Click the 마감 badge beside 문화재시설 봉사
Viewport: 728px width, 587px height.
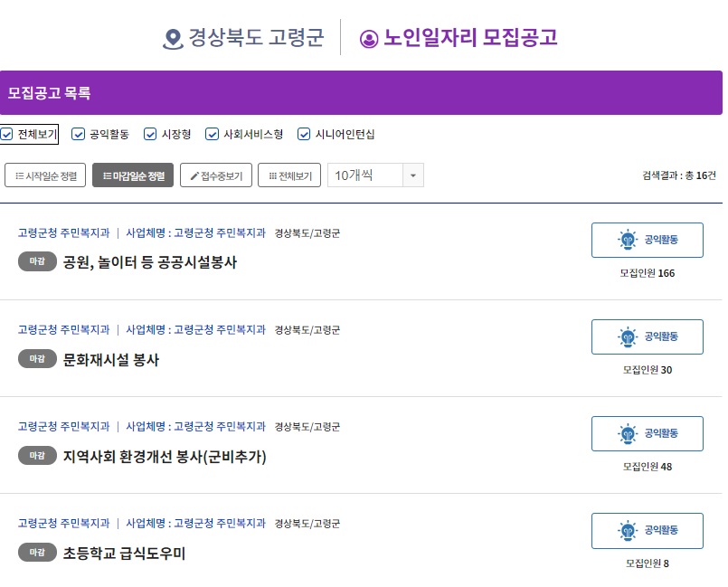[37, 359]
